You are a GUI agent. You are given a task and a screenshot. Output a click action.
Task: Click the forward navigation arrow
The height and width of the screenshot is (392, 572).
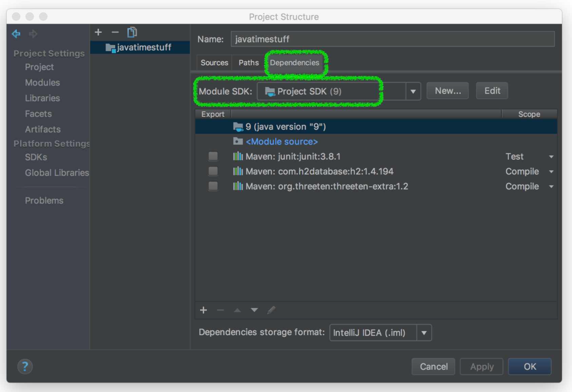coord(32,34)
